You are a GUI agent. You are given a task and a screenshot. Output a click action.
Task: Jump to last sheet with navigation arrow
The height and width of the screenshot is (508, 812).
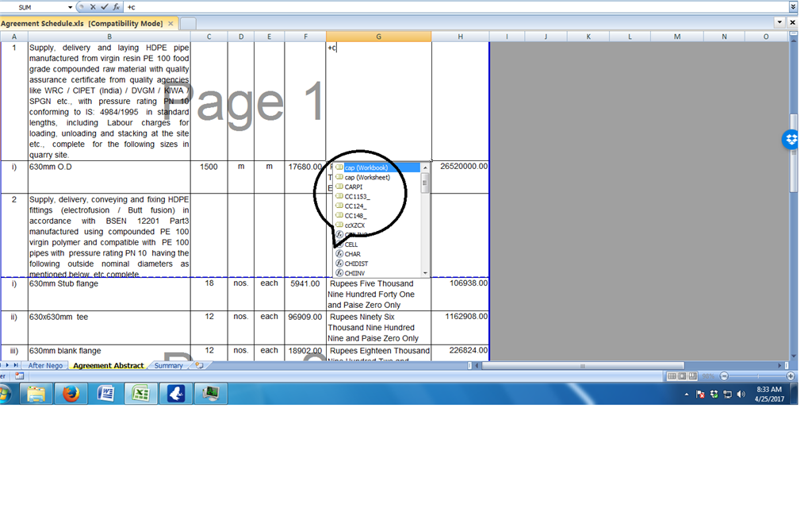[x=14, y=366]
